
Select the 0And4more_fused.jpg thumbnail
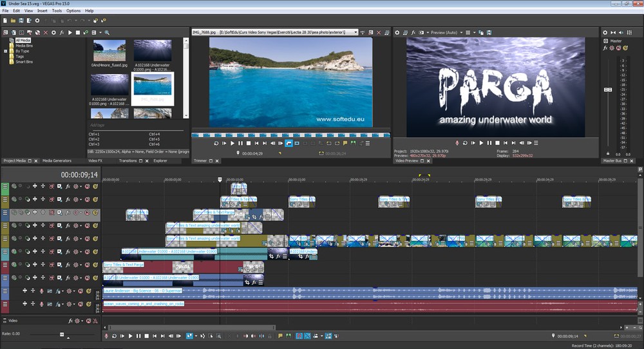pyautogui.click(x=109, y=50)
